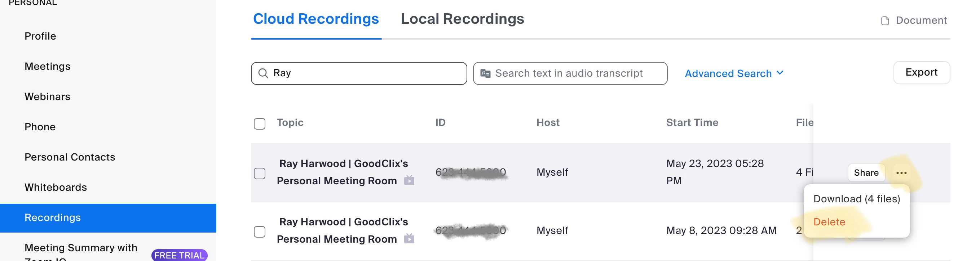This screenshot has width=980, height=261.
Task: Open Personal Contacts in the sidebar
Action: coord(70,157)
